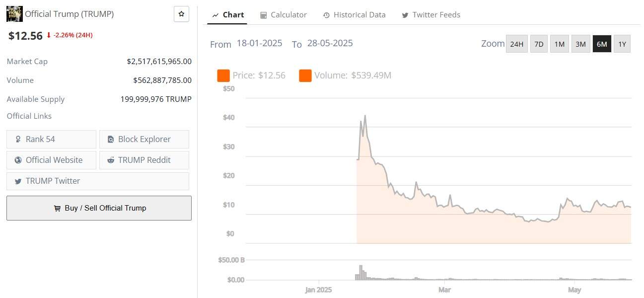Edit the To date 28-05-2025
The height and width of the screenshot is (298, 644).
click(x=330, y=43)
